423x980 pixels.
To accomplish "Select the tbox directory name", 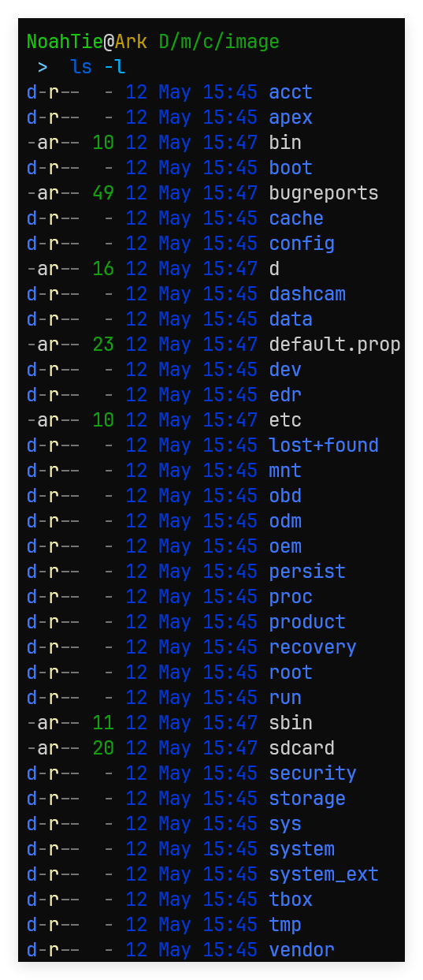I will (291, 900).
